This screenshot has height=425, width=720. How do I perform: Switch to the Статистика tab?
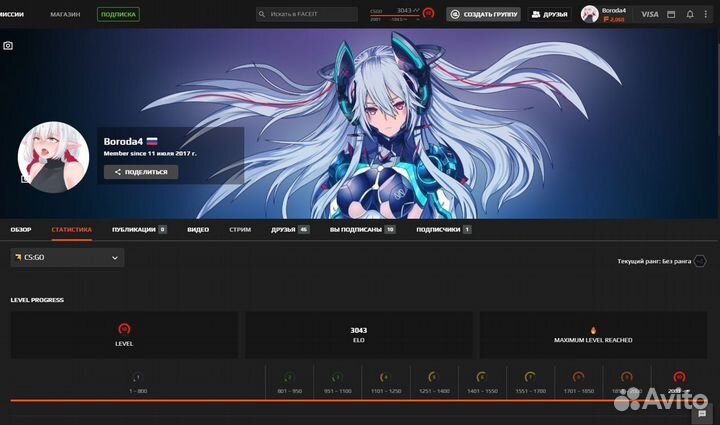coord(71,229)
